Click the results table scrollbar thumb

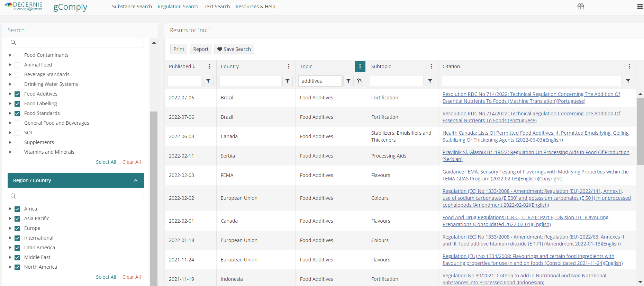pyautogui.click(x=640, y=132)
